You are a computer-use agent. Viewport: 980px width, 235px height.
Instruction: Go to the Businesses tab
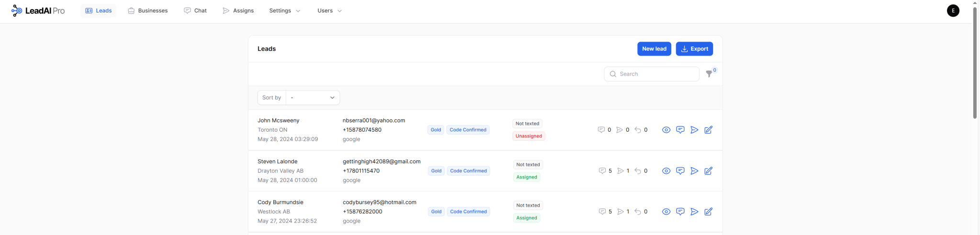point(148,11)
